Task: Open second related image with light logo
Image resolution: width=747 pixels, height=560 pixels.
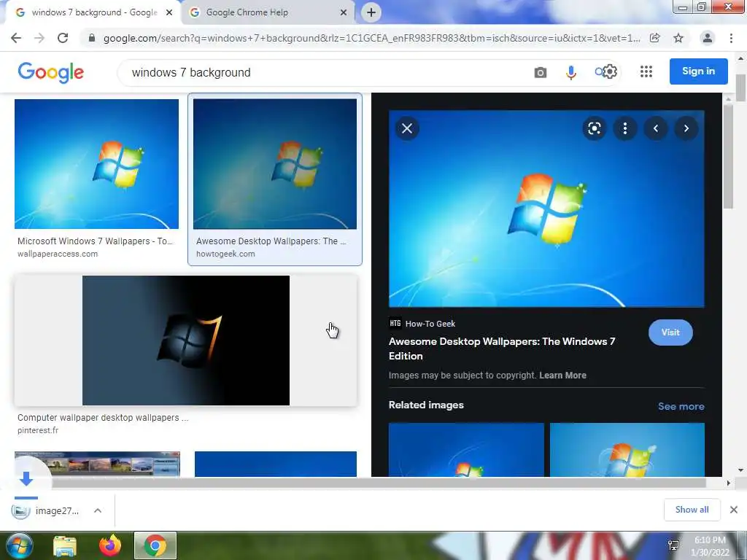Action: tap(627, 449)
